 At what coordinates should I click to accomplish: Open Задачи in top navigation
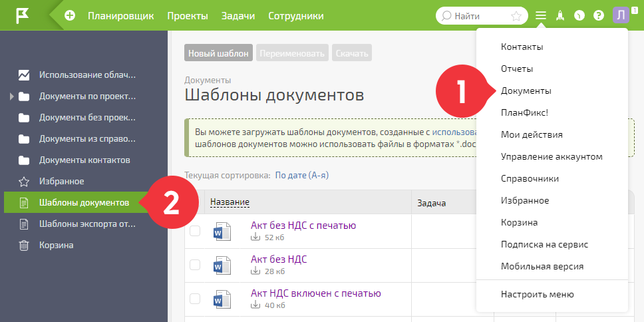[x=238, y=16]
